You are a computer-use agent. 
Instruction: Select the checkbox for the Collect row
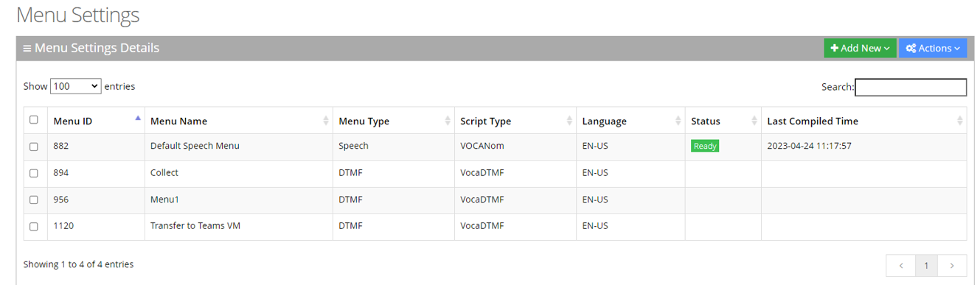tap(33, 173)
